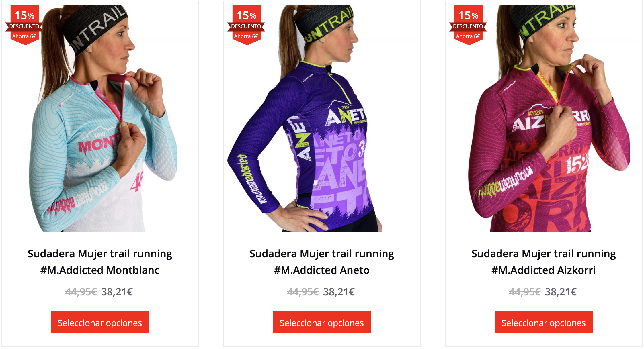Image resolution: width=644 pixels, height=349 pixels.
Task: Open the purple Aneto sweatshirt photo
Action: click(322, 118)
